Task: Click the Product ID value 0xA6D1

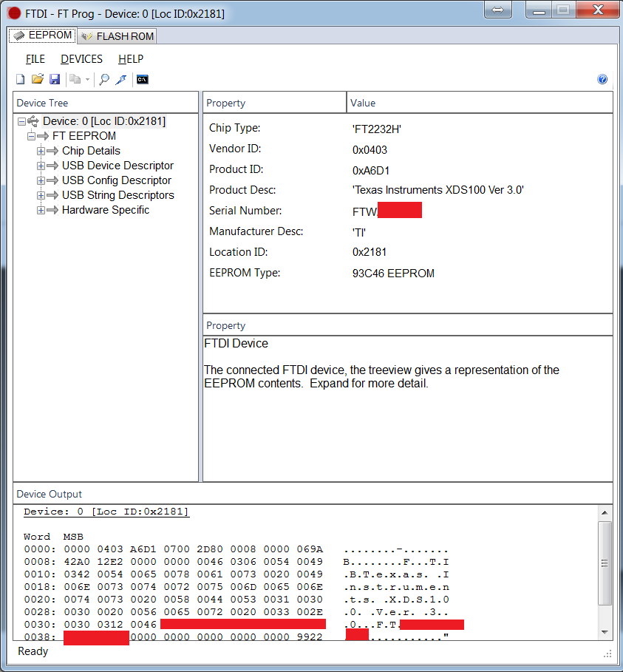Action: click(x=371, y=171)
